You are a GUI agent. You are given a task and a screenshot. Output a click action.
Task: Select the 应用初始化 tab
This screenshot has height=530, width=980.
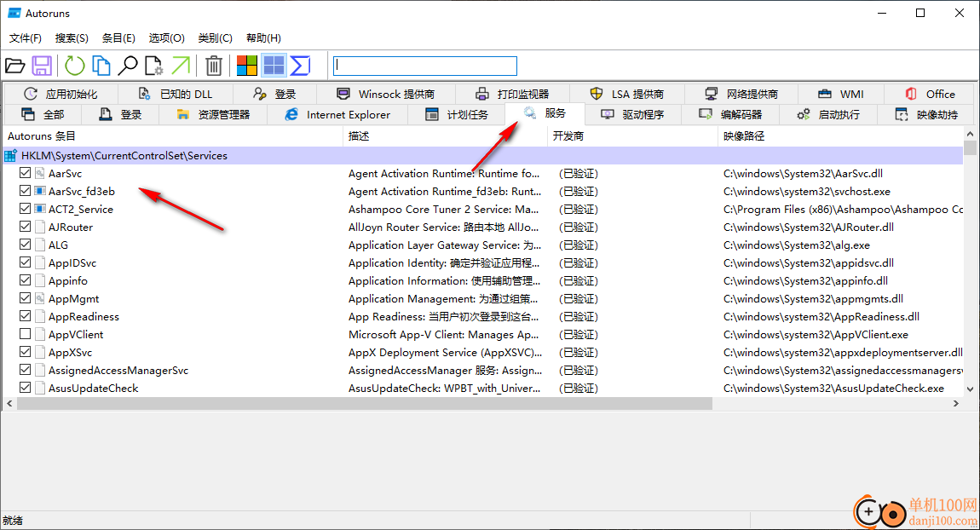click(x=61, y=94)
